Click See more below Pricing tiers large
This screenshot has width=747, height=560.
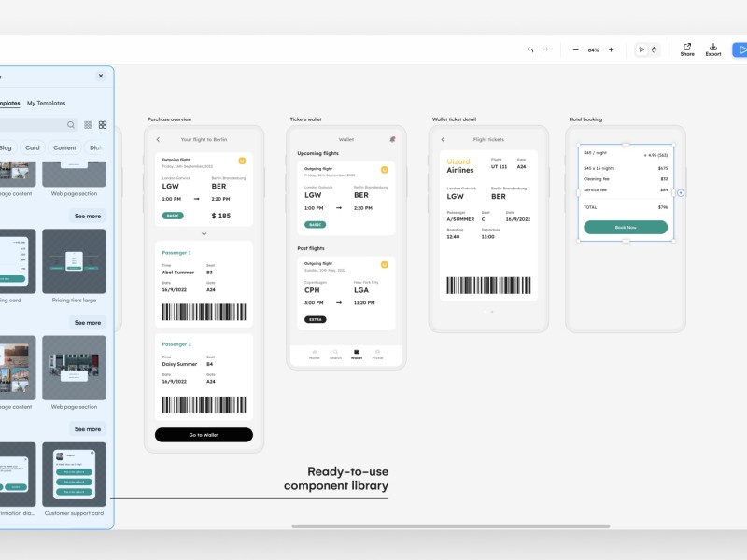(88, 323)
